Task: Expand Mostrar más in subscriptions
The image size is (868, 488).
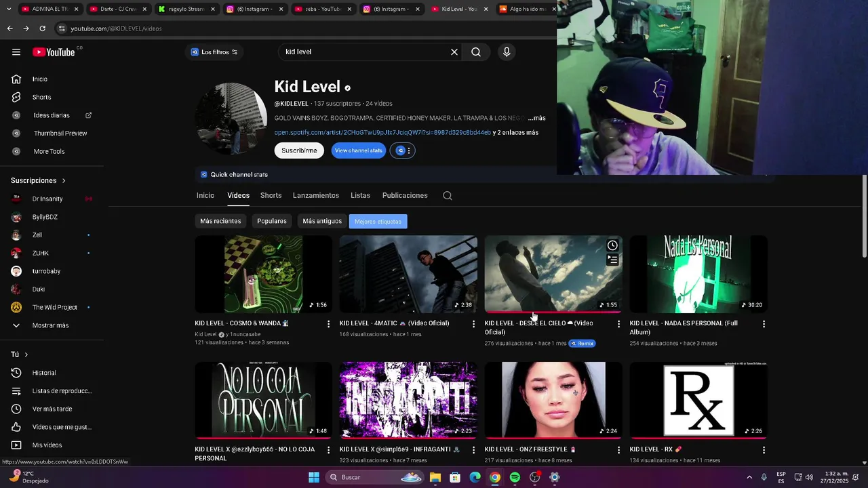Action: point(52,325)
